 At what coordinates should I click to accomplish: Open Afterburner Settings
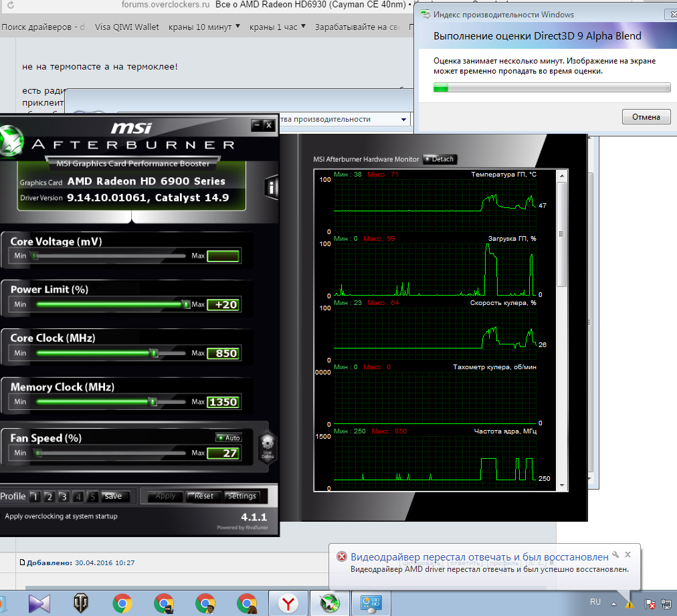(x=241, y=496)
